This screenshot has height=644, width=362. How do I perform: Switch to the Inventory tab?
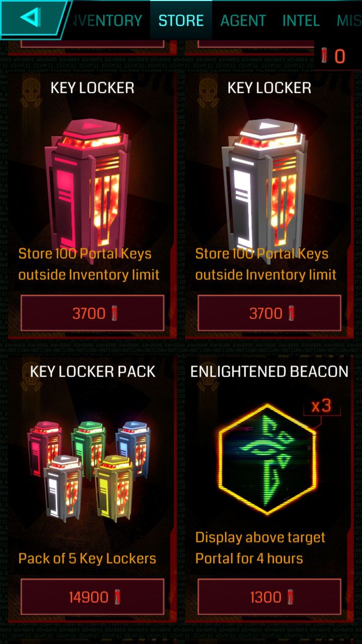tap(108, 20)
